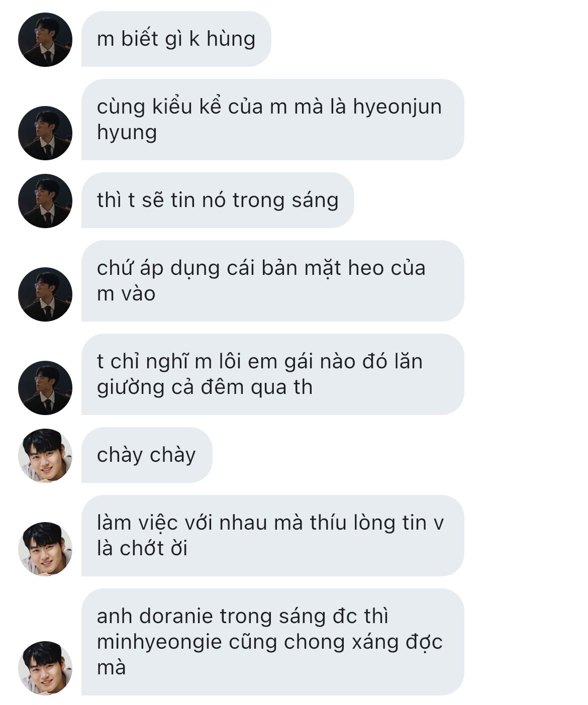Open the avatar beside "thíu lòng tin" message

pyautogui.click(x=45, y=549)
